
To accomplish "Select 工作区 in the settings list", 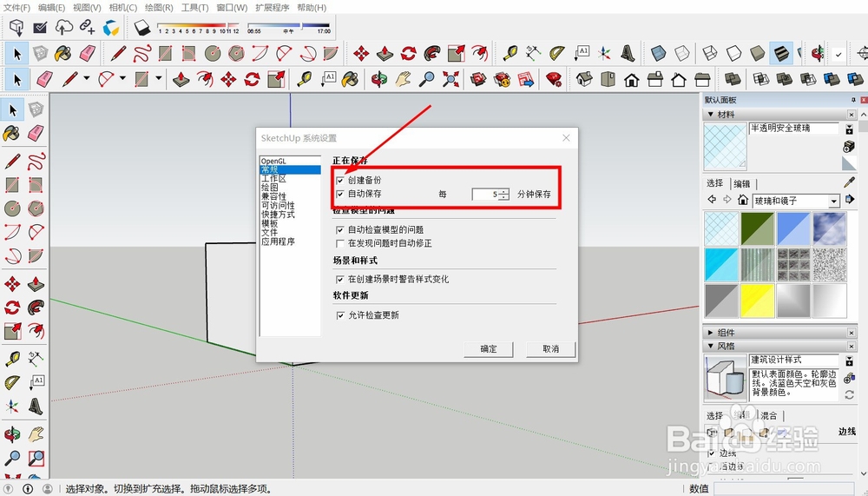I will pyautogui.click(x=274, y=178).
